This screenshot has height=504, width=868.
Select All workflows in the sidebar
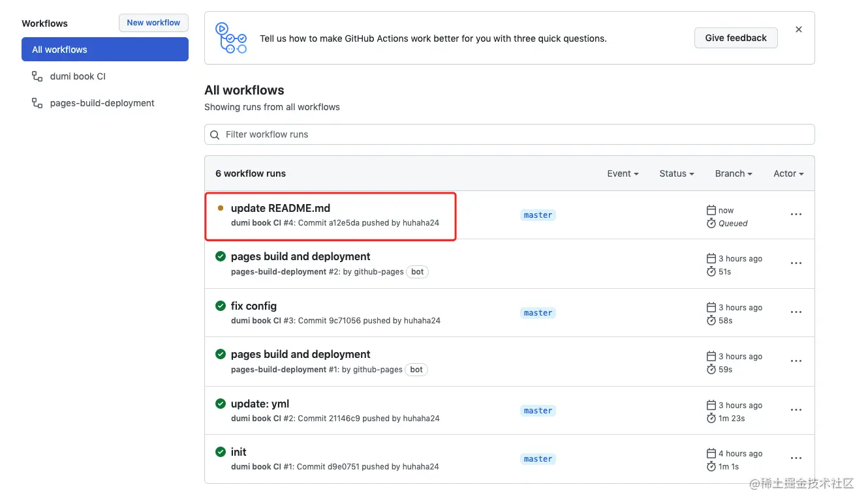105,50
